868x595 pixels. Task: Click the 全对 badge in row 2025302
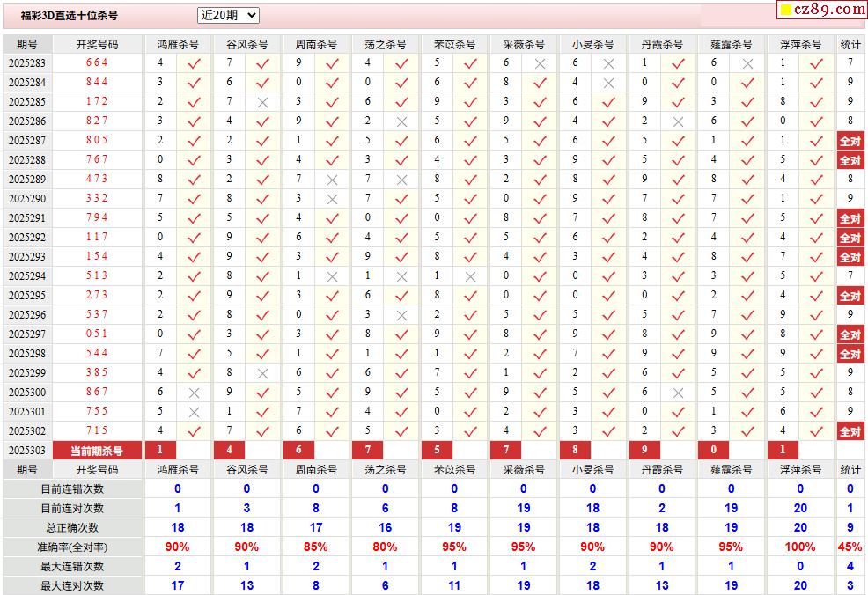click(x=850, y=431)
